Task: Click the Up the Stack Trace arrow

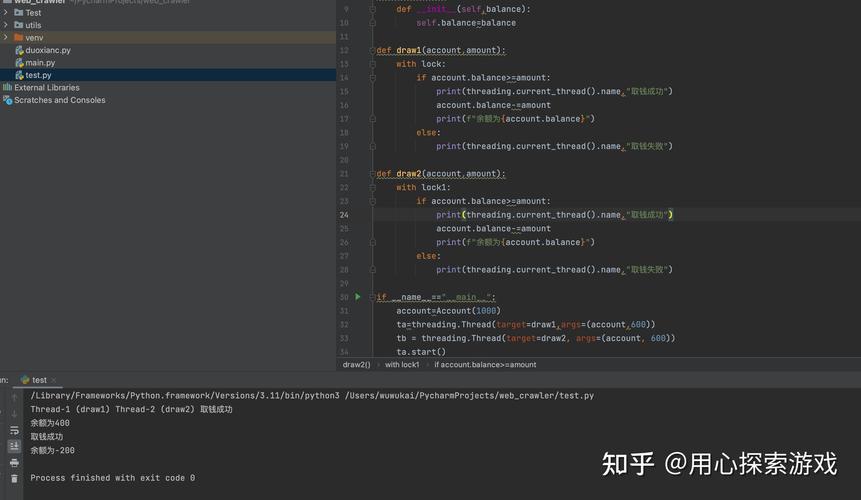Action: (x=14, y=397)
